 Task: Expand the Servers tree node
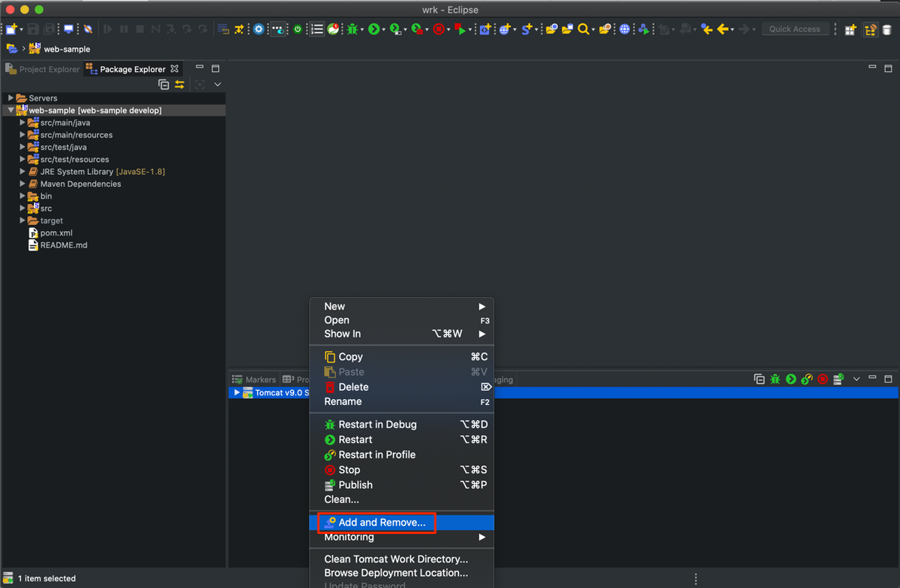tap(10, 98)
